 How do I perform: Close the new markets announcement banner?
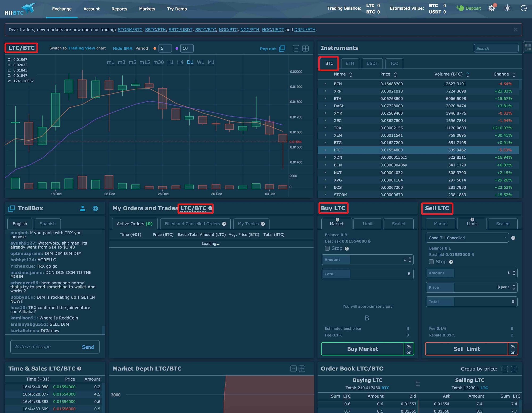click(516, 29)
